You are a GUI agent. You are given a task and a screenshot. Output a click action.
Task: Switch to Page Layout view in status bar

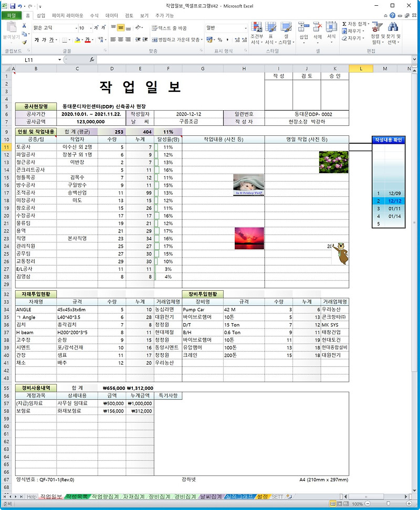(x=339, y=504)
